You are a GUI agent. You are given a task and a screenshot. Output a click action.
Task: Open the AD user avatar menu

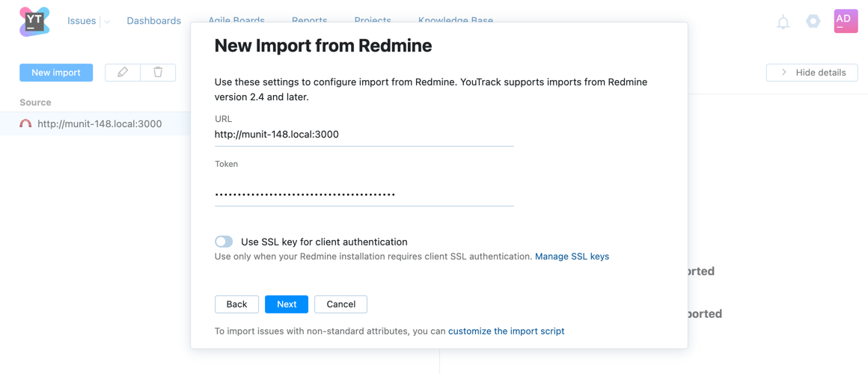click(846, 22)
